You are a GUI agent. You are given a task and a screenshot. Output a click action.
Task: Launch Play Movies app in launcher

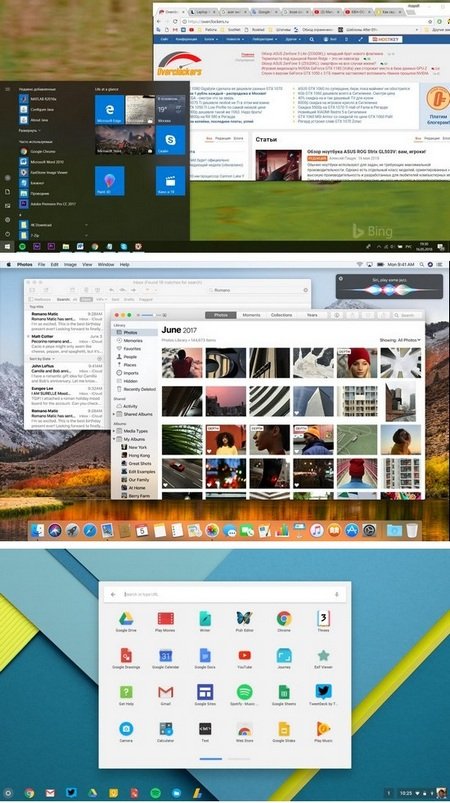pos(165,622)
